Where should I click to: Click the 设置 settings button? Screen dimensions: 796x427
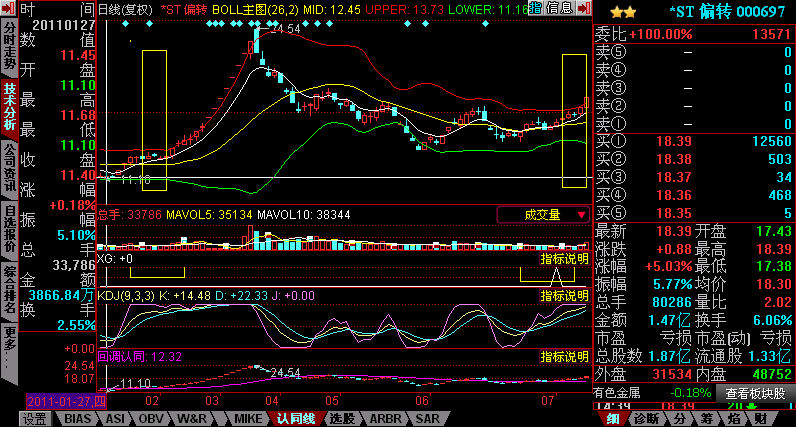click(x=36, y=419)
